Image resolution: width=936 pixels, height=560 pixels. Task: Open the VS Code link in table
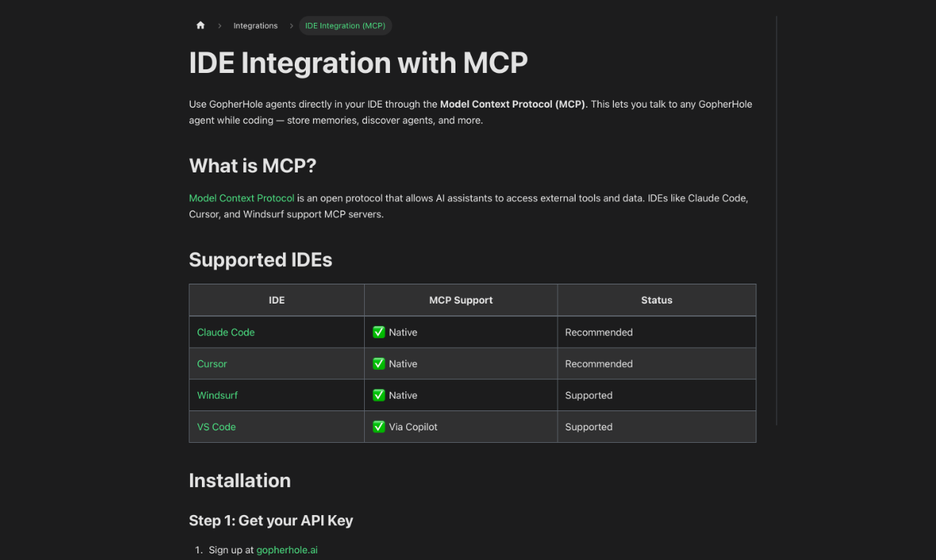216,427
